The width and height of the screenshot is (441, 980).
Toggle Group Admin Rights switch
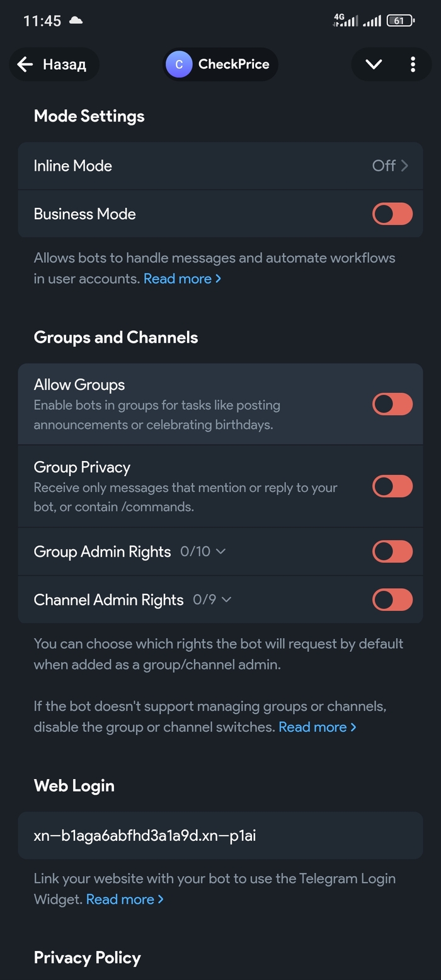tap(392, 552)
